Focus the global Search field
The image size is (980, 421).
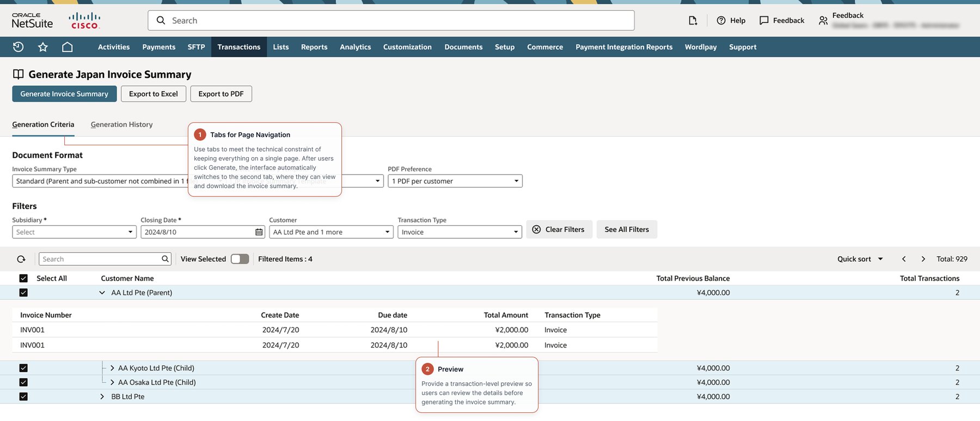391,20
